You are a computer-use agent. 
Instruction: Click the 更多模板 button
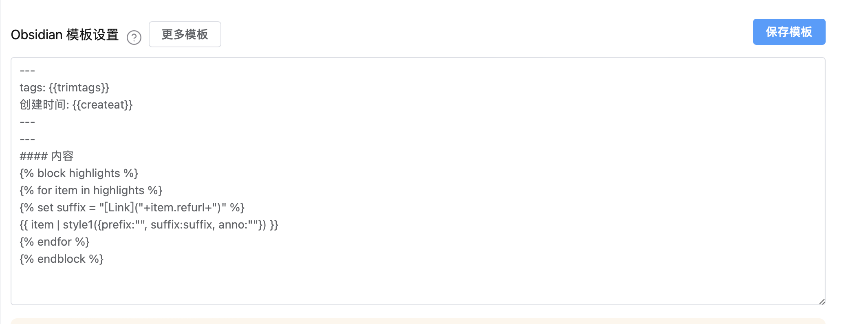click(x=185, y=34)
